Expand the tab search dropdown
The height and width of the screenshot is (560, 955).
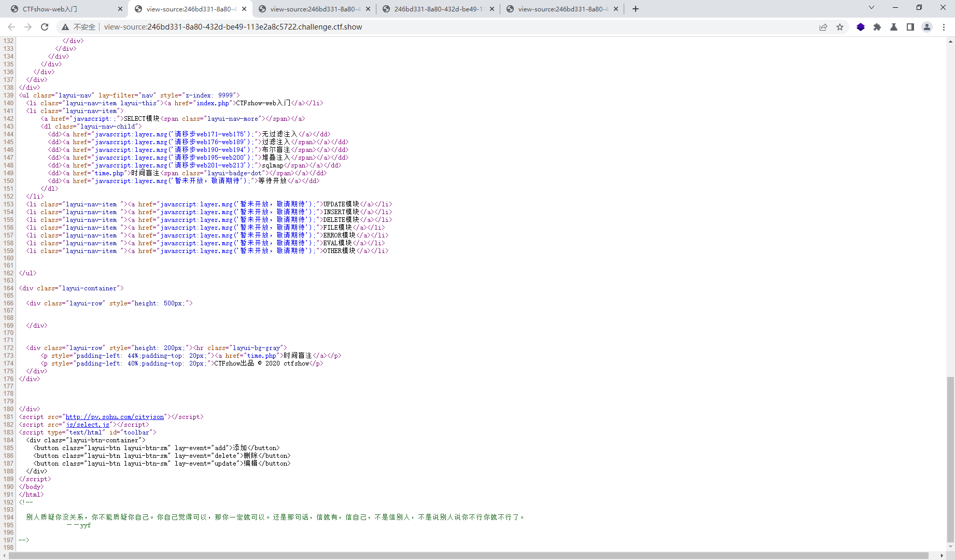pyautogui.click(x=872, y=7)
